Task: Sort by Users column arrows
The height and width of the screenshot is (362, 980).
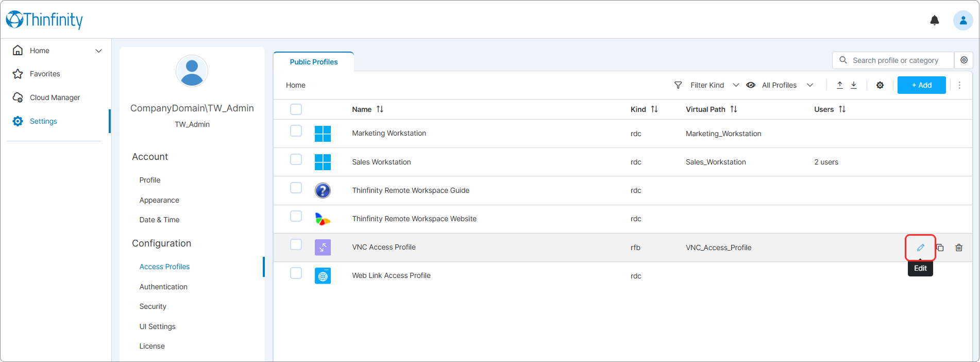Action: [842, 109]
